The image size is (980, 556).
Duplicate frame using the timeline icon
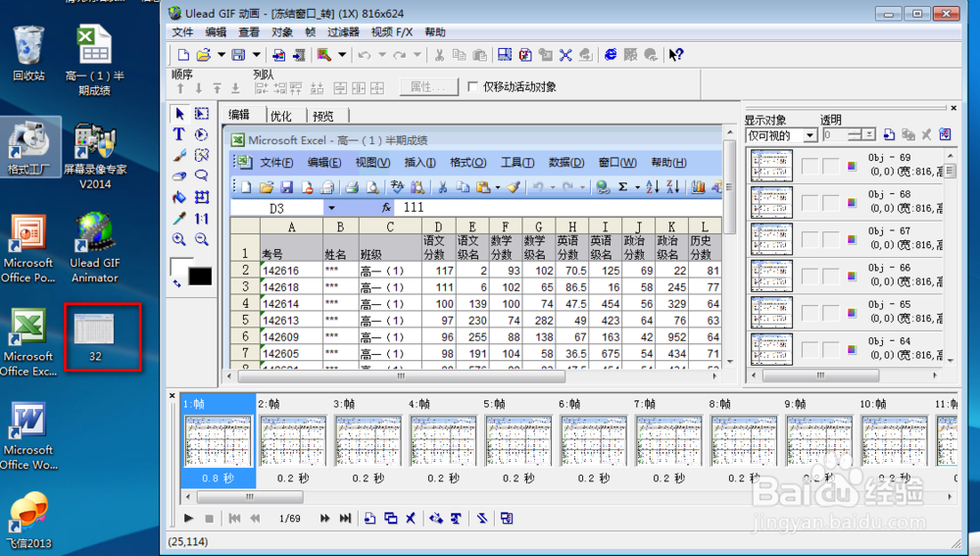pyautogui.click(x=391, y=518)
